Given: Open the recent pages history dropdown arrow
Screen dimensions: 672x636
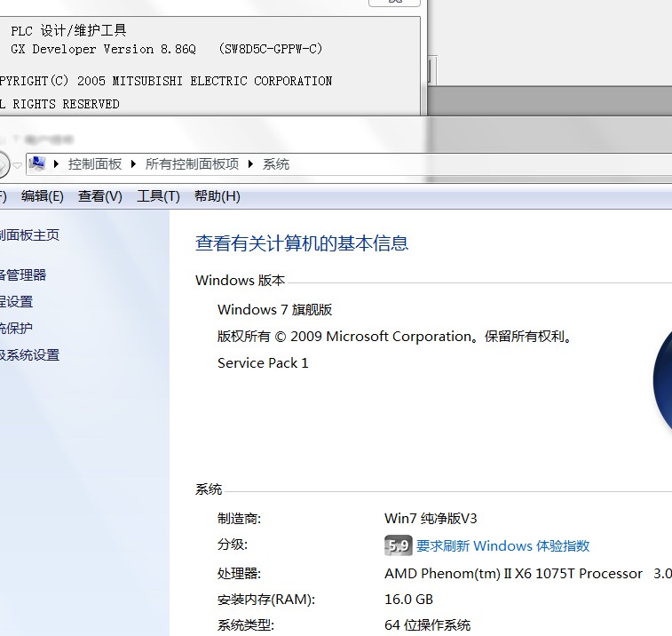Looking at the screenshot, I should pos(17,165).
